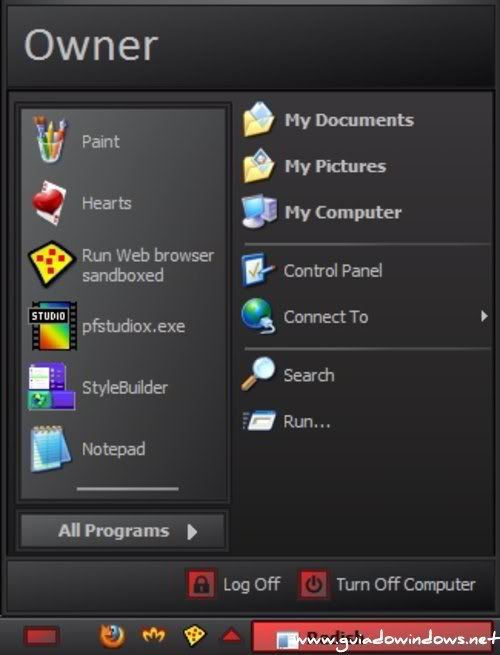Click the orange crown icon in taskbar
Image resolution: width=500 pixels, height=655 pixels.
coord(154,635)
